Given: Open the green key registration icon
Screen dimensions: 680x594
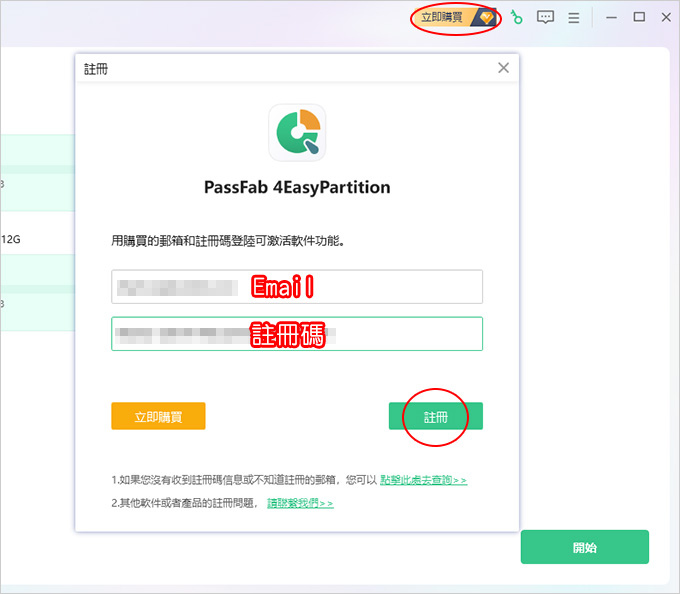Looking at the screenshot, I should pyautogui.click(x=516, y=17).
